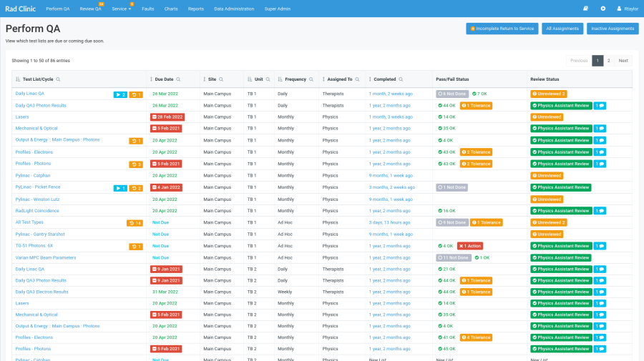Open the Pylinac - Winston Lutz link

coord(37,199)
